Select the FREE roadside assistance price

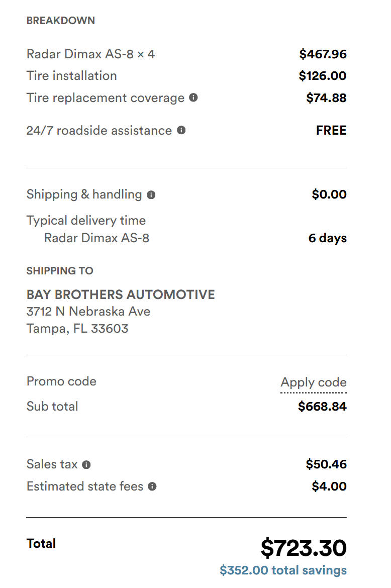coord(331,131)
